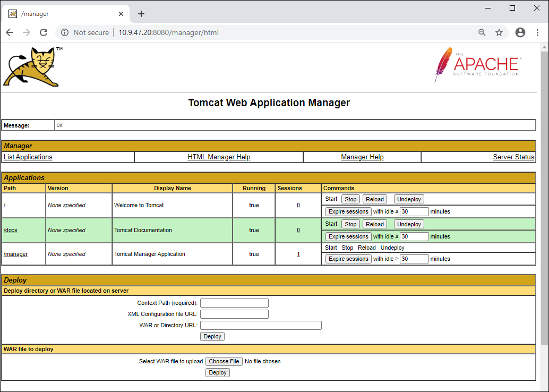The height and width of the screenshot is (392, 549).
Task: Open the List Applications link
Action: click(x=28, y=157)
